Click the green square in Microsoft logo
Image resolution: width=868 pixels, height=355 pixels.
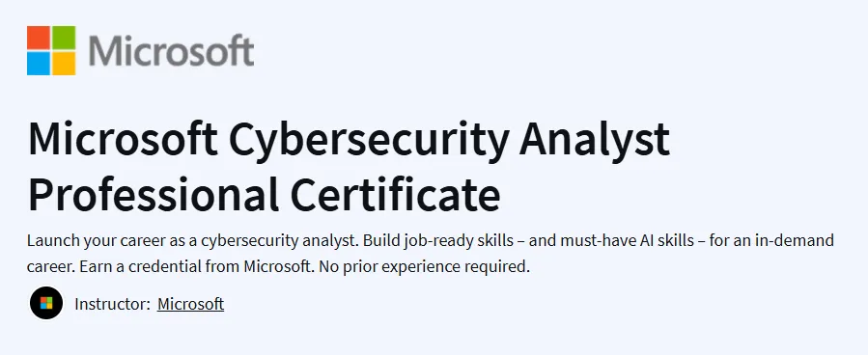pos(64,38)
